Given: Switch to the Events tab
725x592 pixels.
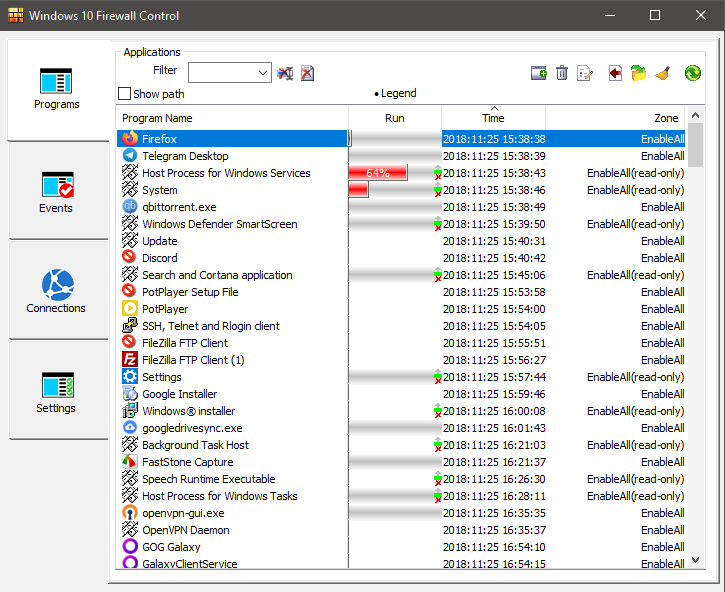Looking at the screenshot, I should [56, 192].
